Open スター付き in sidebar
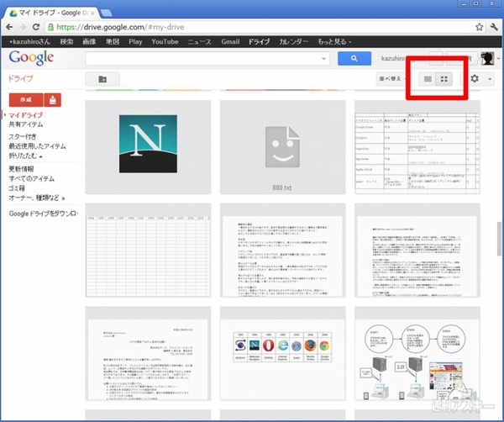The height and width of the screenshot is (422, 504). click(23, 136)
